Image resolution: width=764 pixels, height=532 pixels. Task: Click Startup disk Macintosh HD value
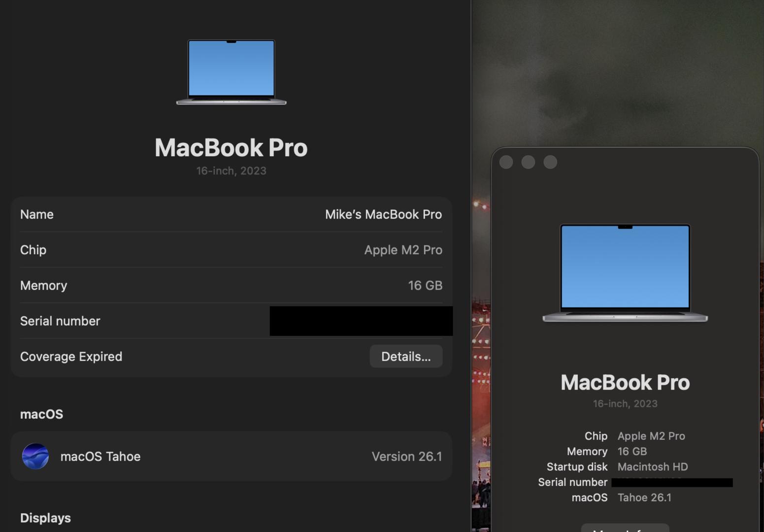click(652, 466)
